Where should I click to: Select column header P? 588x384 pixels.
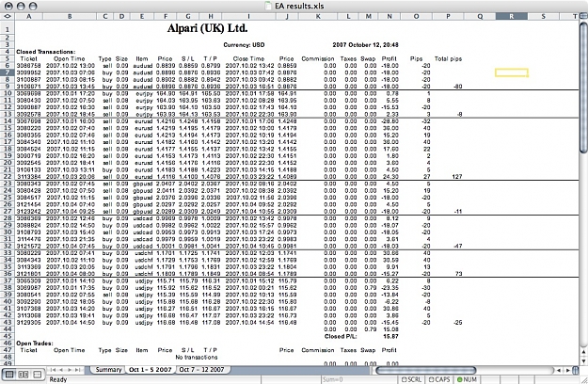pos(448,17)
